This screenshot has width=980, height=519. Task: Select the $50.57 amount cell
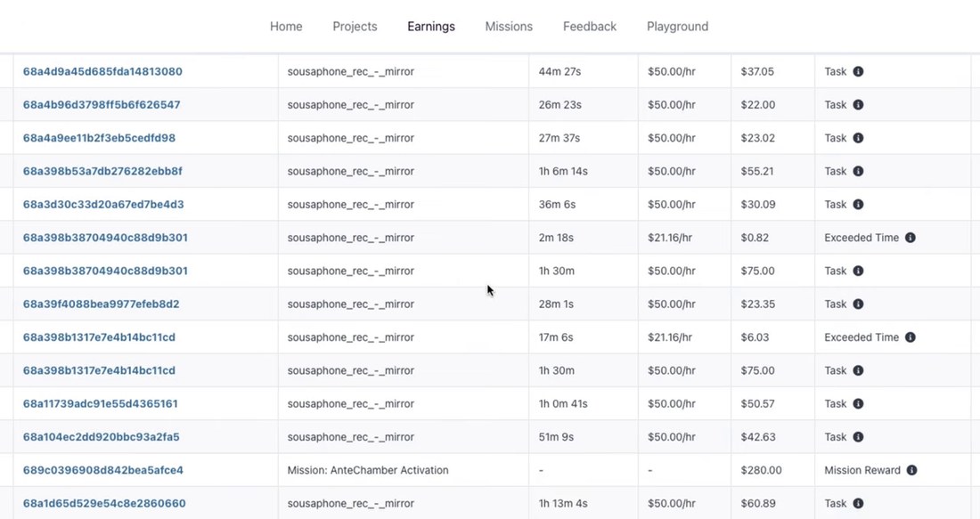772,403
